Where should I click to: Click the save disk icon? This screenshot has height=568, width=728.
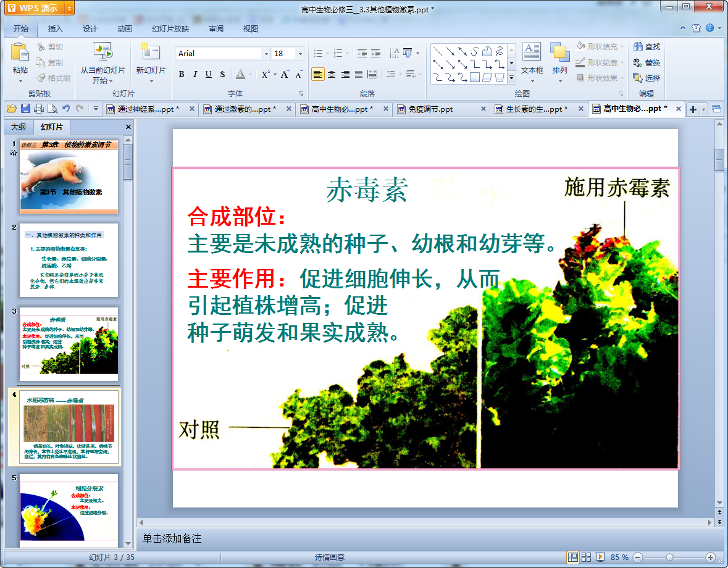tap(25, 109)
